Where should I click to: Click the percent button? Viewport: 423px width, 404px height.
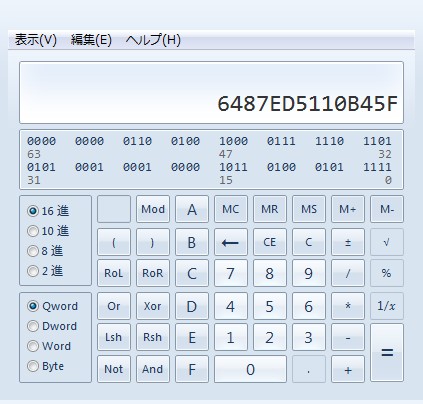[x=387, y=273]
